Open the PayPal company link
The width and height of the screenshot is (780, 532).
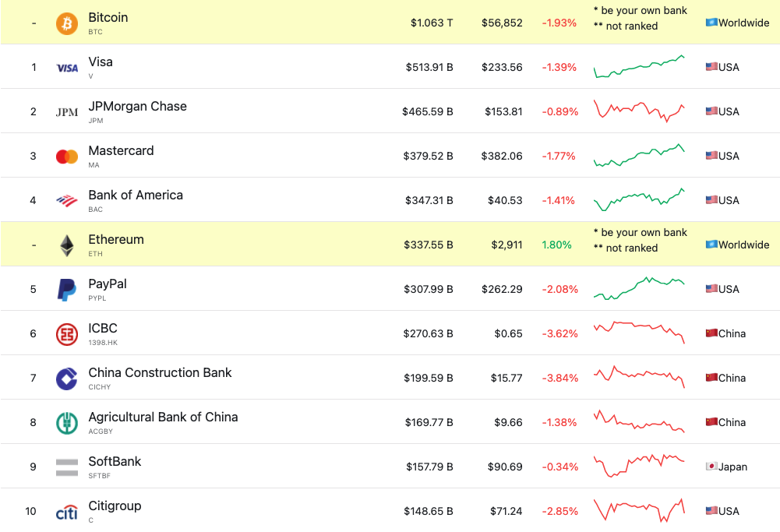coord(108,284)
